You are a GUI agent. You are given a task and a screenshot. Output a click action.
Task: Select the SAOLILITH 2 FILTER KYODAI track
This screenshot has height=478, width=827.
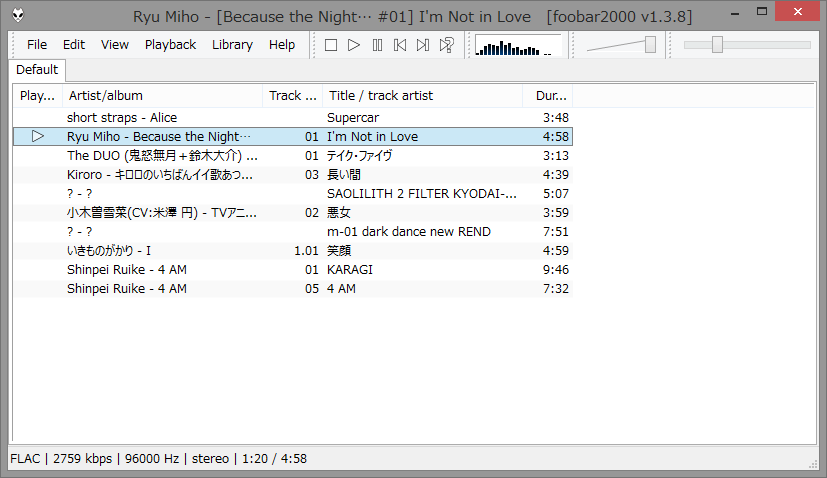point(293,194)
